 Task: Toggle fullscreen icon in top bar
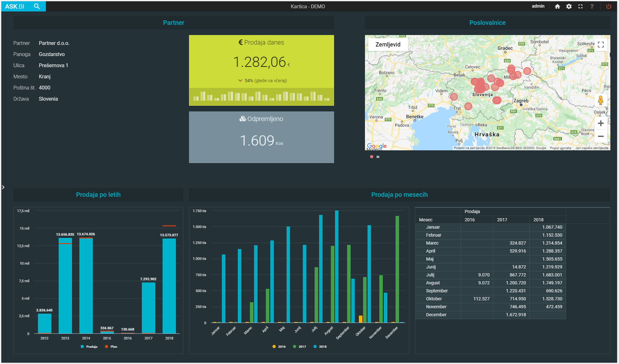tap(580, 6)
